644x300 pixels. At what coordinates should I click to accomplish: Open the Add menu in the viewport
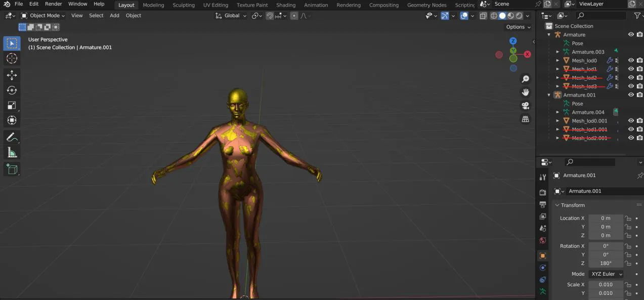pos(114,16)
